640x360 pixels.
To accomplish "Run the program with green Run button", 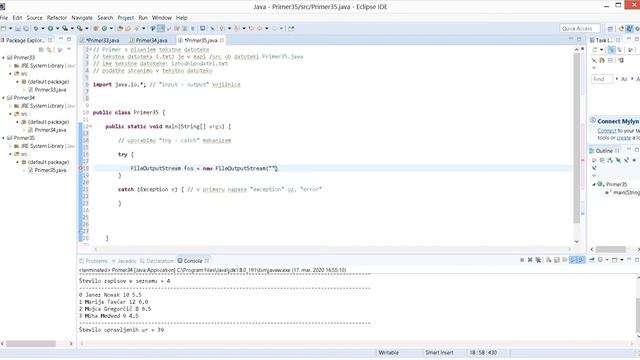I will point(51,29).
